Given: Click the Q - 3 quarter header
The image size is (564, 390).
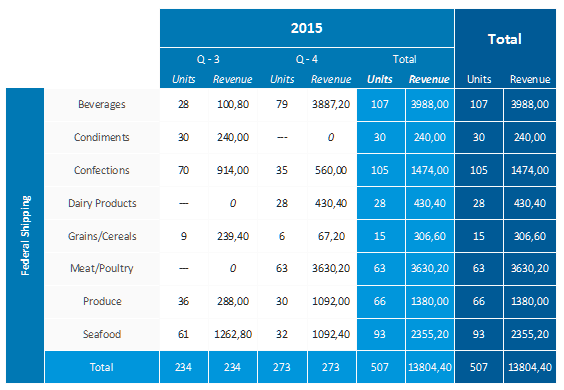Looking at the screenshot, I should click(x=208, y=59).
